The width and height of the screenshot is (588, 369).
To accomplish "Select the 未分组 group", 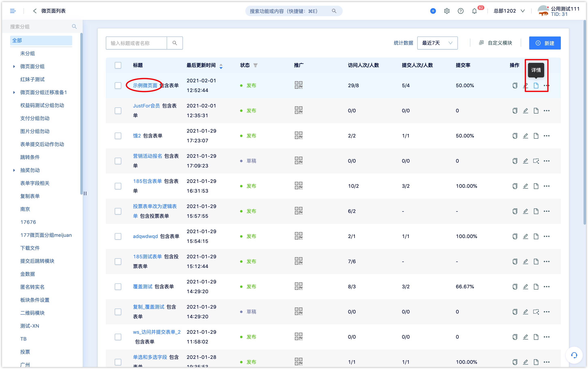I will pyautogui.click(x=27, y=54).
